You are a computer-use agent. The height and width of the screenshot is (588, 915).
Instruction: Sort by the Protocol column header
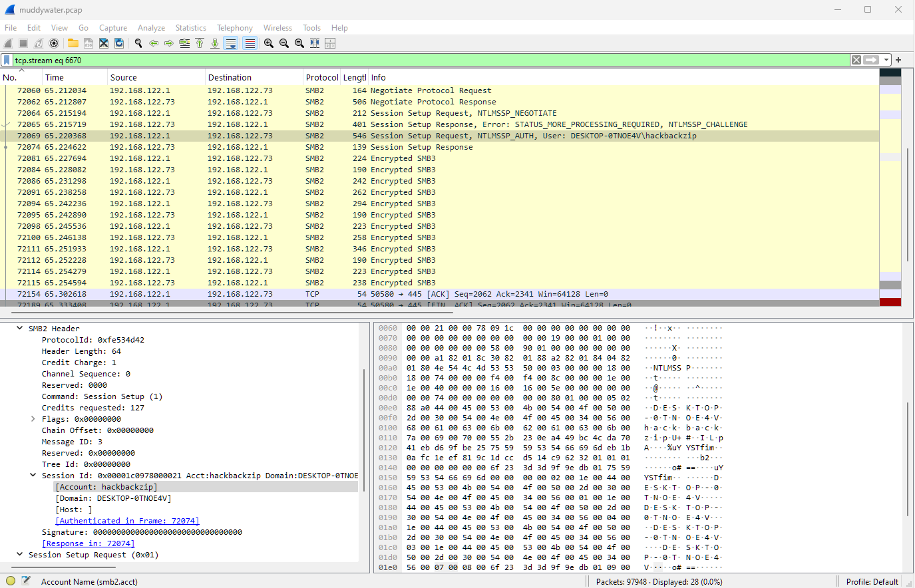click(322, 78)
